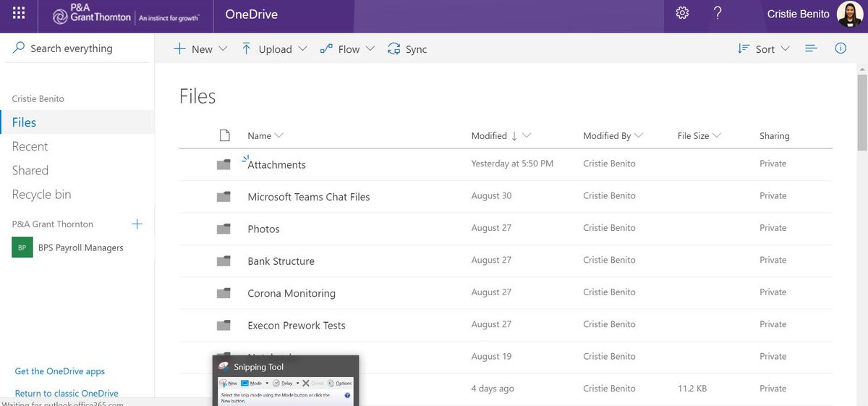Click Return to classic OneDrive link
The width and height of the screenshot is (868, 406).
pyautogui.click(x=67, y=393)
